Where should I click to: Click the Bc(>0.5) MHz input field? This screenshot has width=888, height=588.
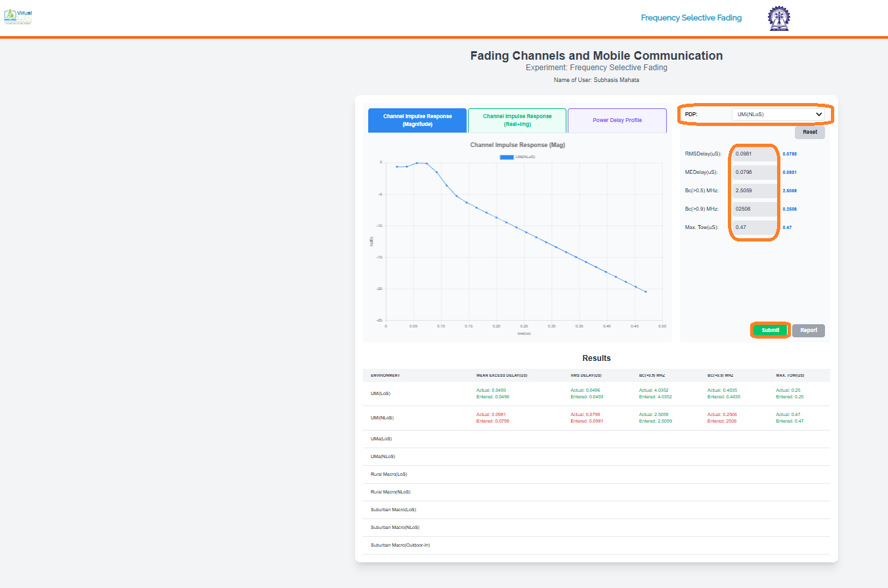coord(754,191)
